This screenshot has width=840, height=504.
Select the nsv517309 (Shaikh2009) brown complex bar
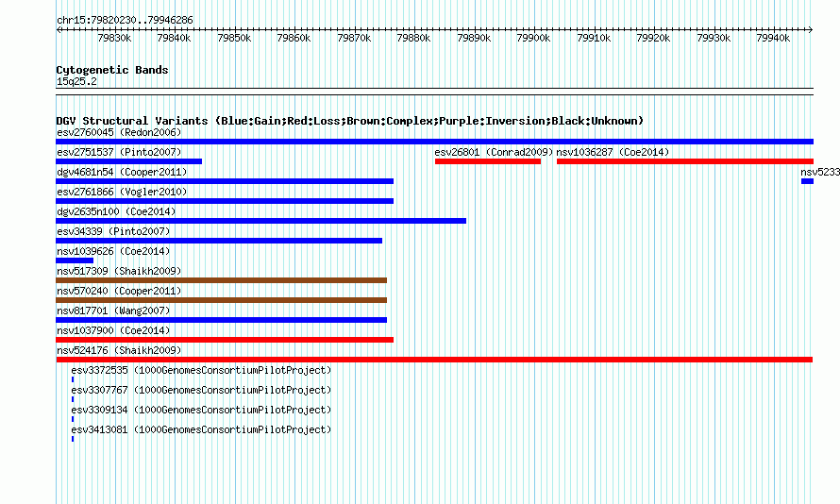[221, 280]
